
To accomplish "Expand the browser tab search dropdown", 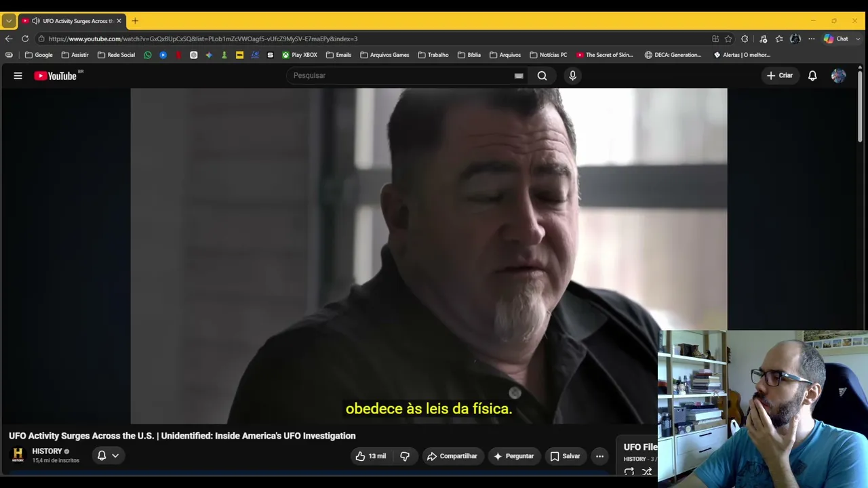I will click(9, 21).
